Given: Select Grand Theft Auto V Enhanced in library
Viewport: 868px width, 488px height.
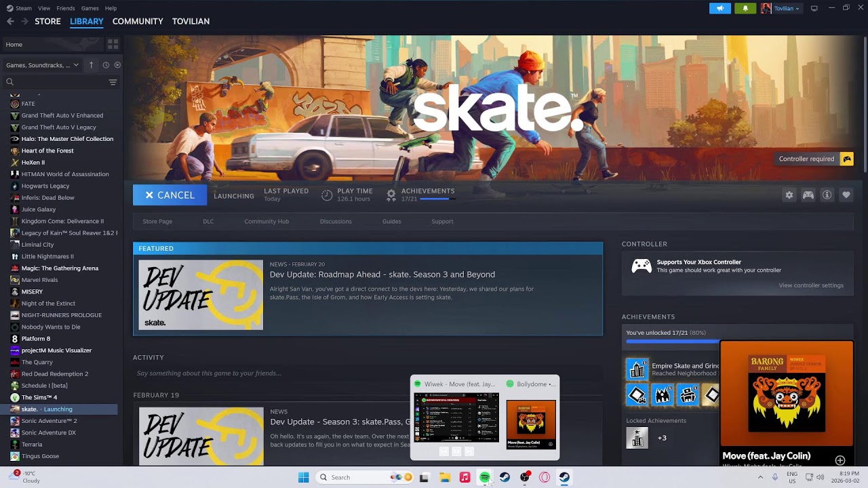Looking at the screenshot, I should 62,115.
